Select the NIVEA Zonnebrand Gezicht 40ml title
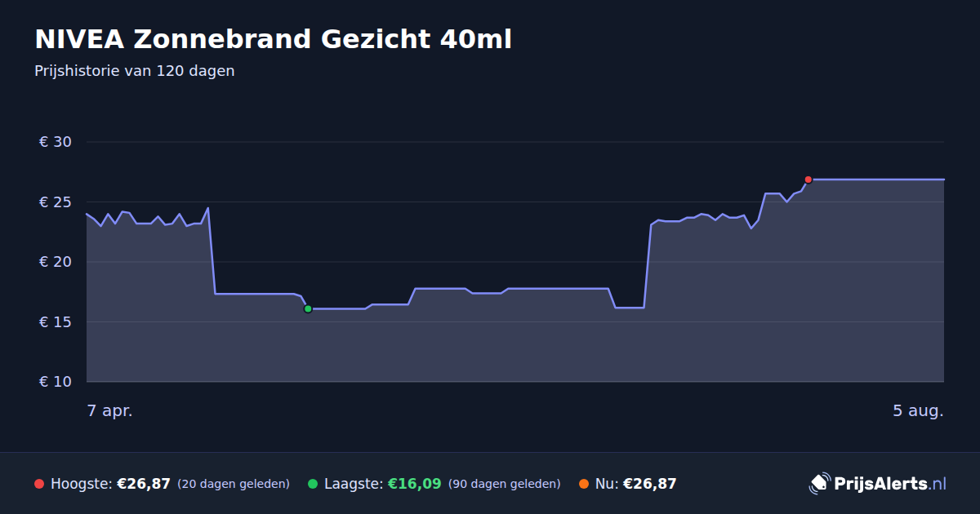 (x=273, y=39)
